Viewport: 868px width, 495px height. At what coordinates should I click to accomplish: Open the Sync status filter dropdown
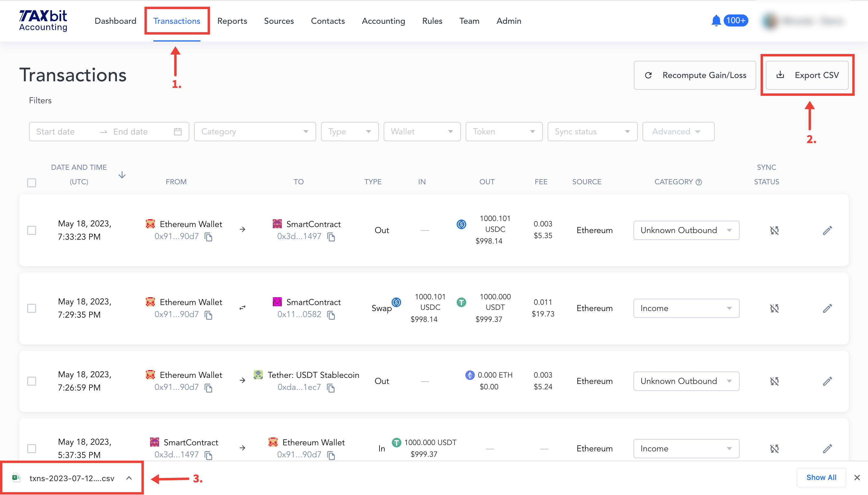[x=593, y=132]
